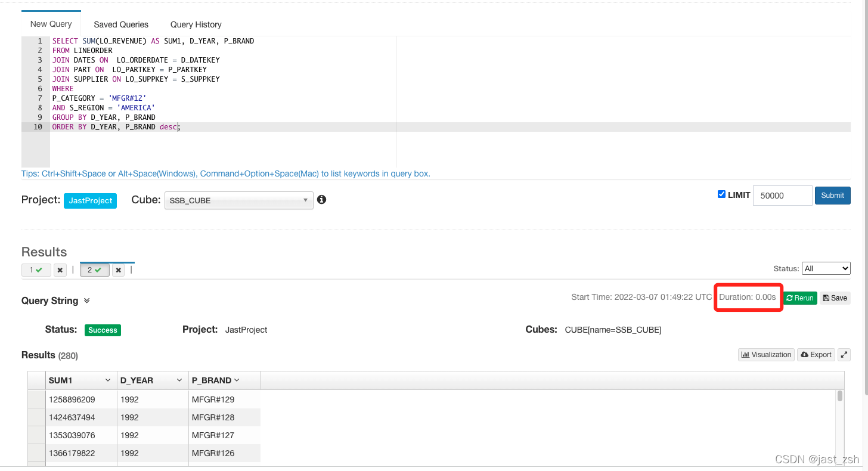Image resolution: width=868 pixels, height=471 pixels.
Task: Export the results
Action: click(816, 355)
